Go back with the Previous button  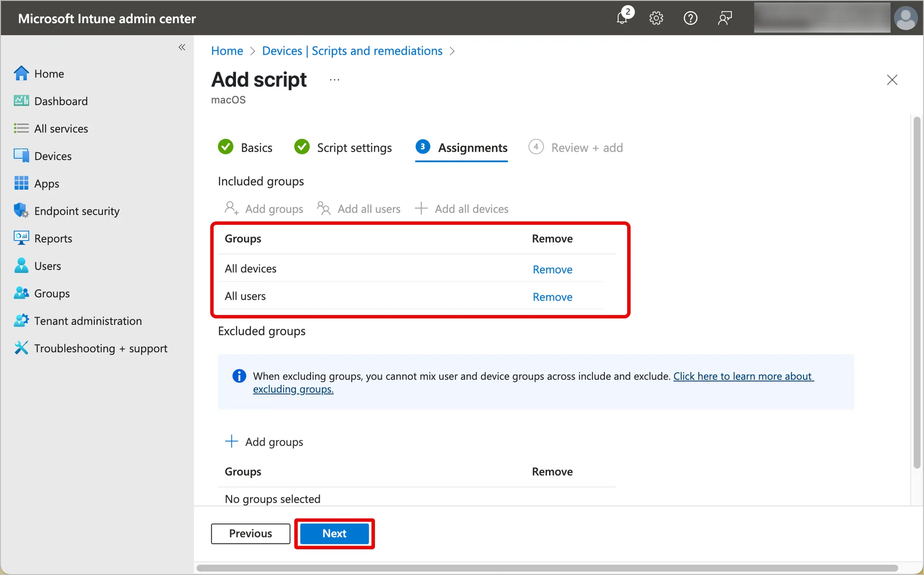pyautogui.click(x=250, y=533)
